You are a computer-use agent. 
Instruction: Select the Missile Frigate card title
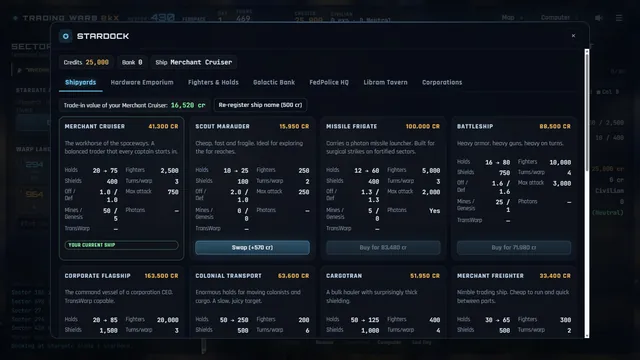click(x=351, y=127)
